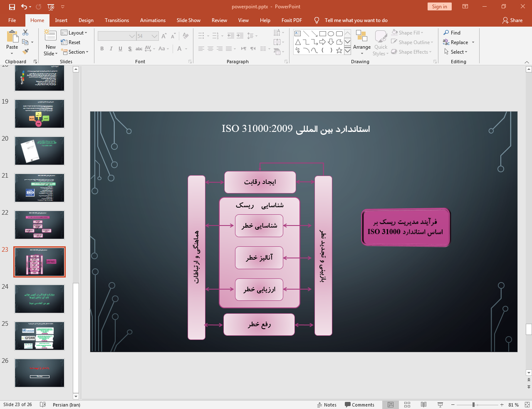Click Fit slide to current window icon
The width and height of the screenshot is (532, 409).
click(x=527, y=404)
